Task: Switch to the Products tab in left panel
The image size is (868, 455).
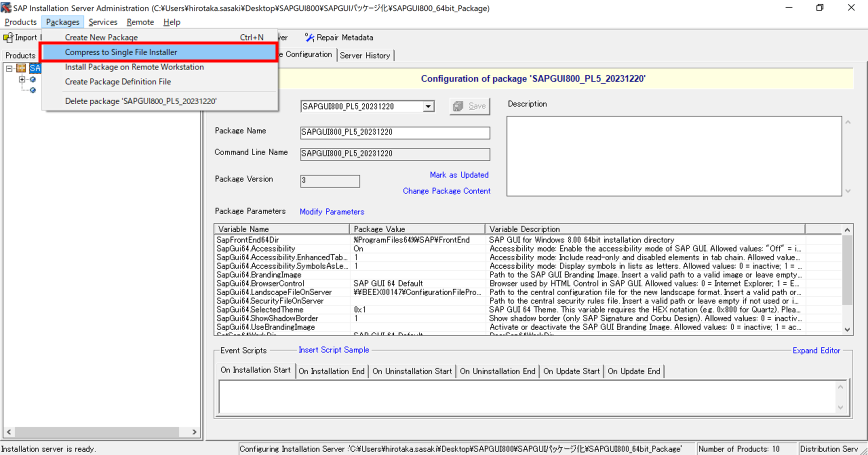Action: coord(20,55)
